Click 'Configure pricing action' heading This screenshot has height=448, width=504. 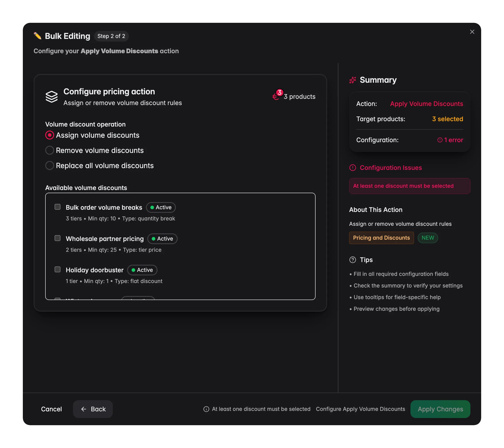[109, 91]
